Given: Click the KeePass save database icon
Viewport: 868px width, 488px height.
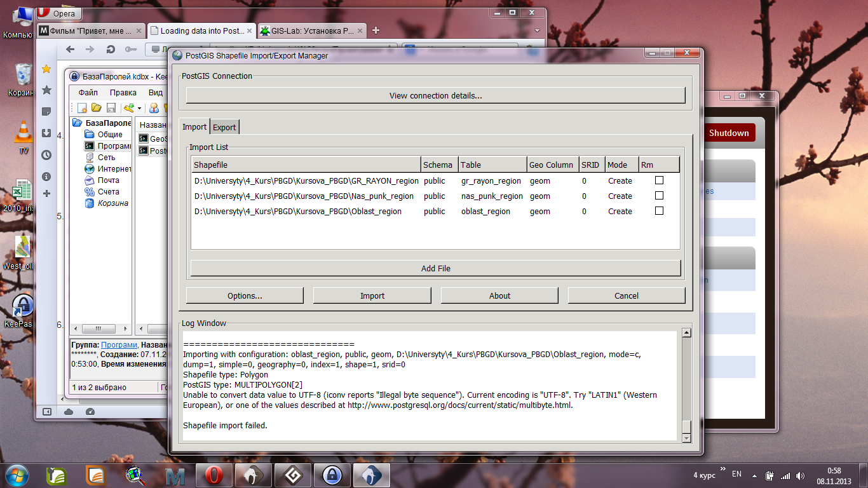Looking at the screenshot, I should point(111,108).
